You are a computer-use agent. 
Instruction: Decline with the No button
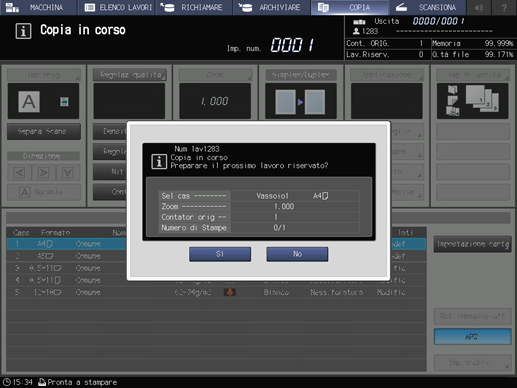click(x=297, y=254)
